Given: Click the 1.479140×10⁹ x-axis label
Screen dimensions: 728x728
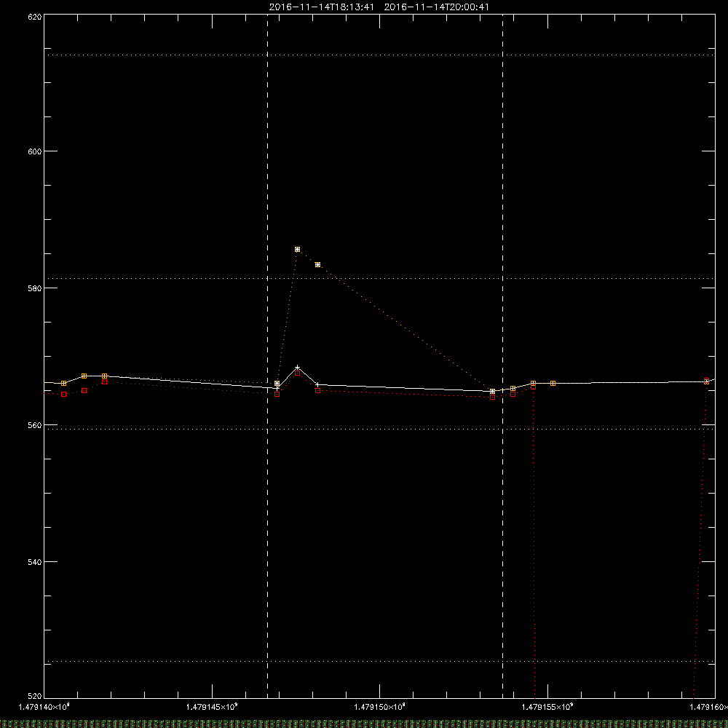Looking at the screenshot, I should (44, 707).
